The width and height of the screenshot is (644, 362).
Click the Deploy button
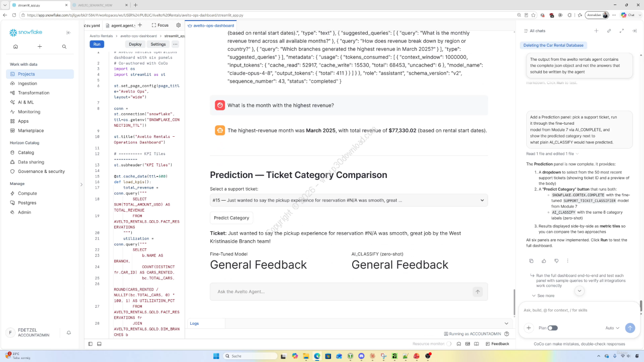pyautogui.click(x=135, y=44)
